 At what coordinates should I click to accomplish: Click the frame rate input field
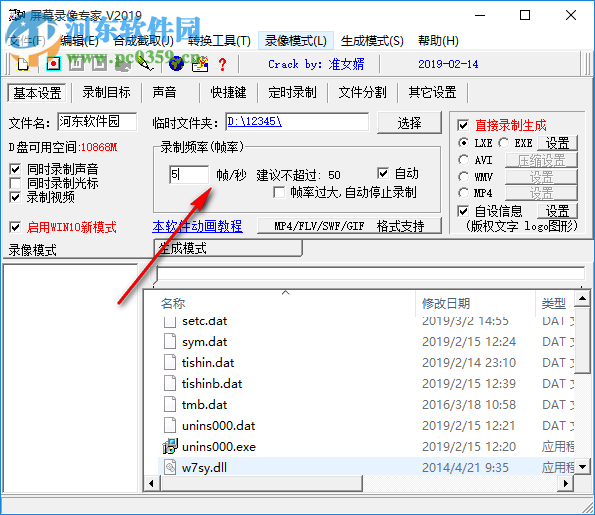(x=189, y=175)
